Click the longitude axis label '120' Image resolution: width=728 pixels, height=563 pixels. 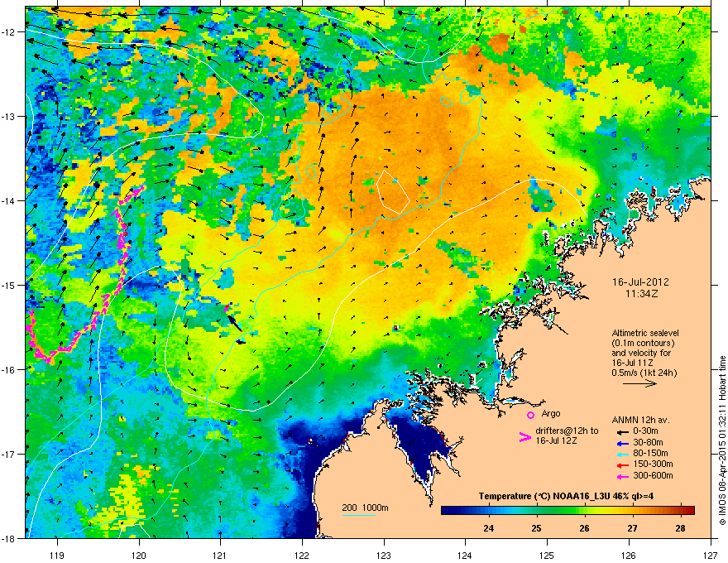(x=139, y=555)
